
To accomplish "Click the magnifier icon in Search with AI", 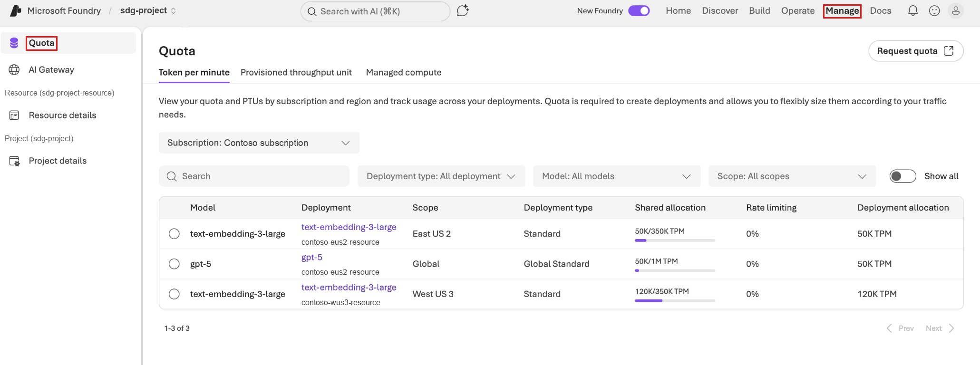I will (x=312, y=11).
